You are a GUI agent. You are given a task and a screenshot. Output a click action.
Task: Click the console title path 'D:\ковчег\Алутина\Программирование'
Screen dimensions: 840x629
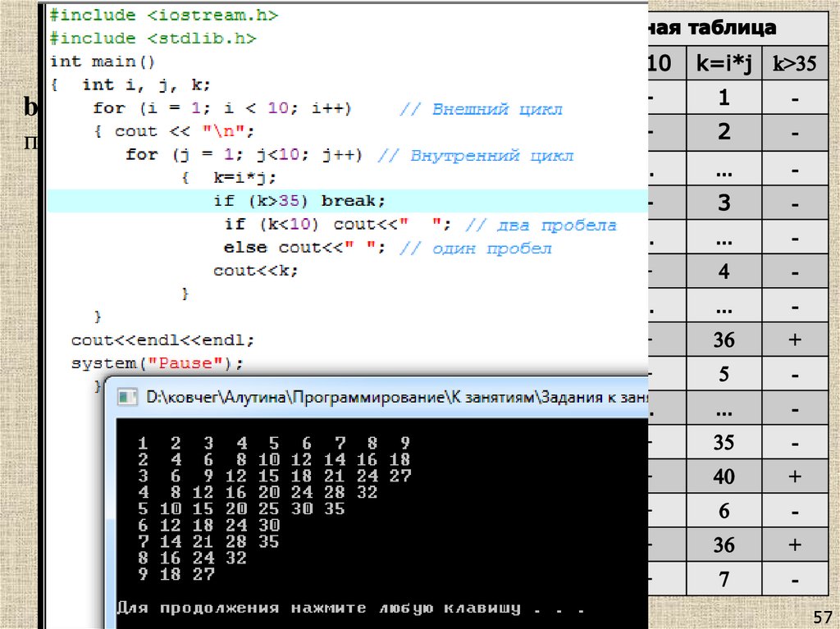pos(295,397)
